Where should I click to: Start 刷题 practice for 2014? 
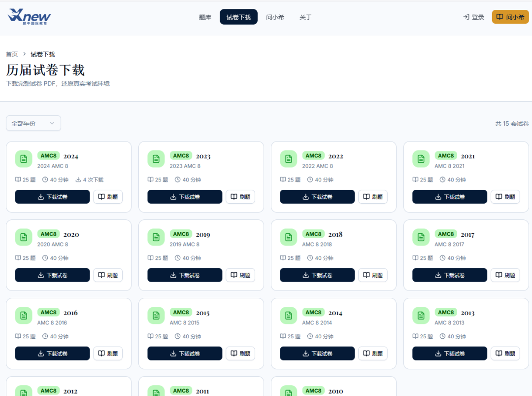[x=373, y=353]
